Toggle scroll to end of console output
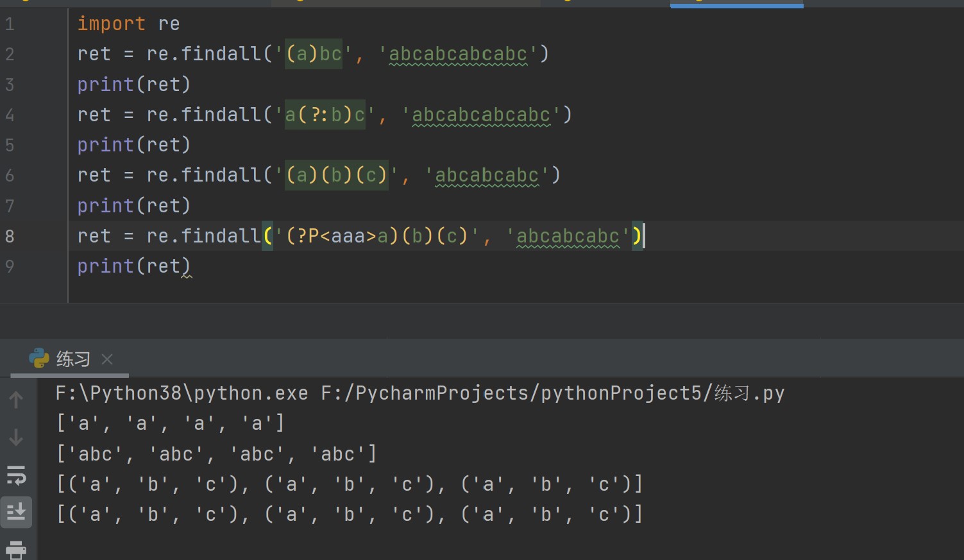964x560 pixels. pos(16,512)
